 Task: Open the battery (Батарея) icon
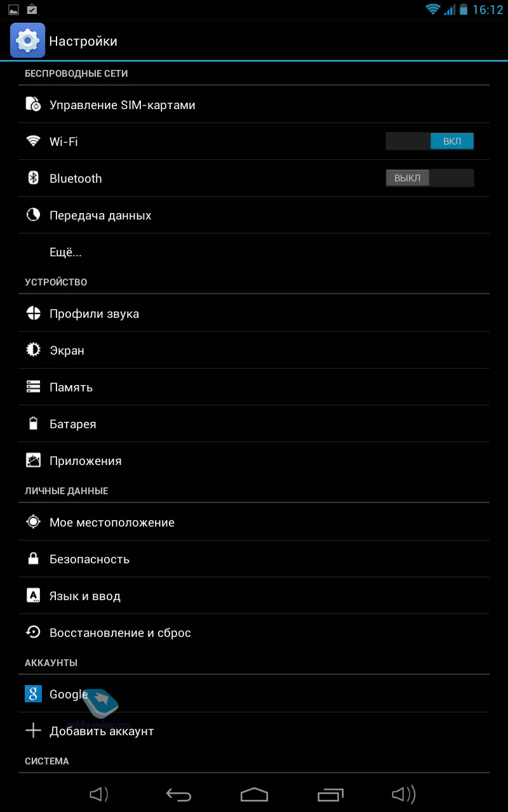pyautogui.click(x=33, y=424)
